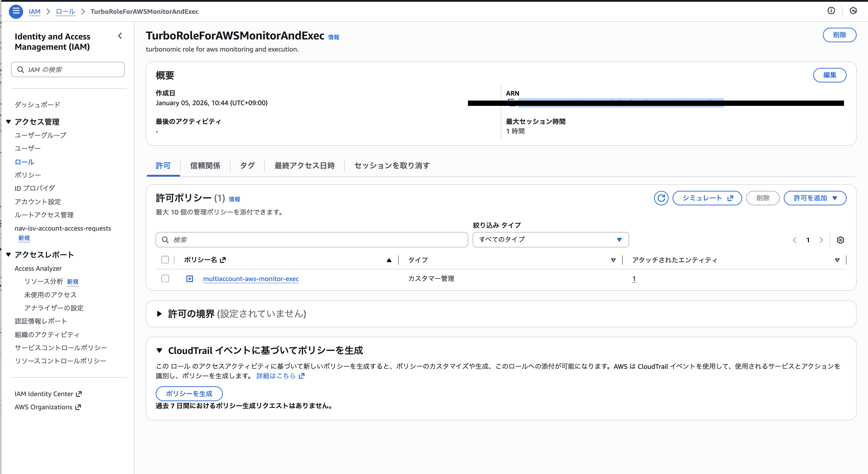Switch to 信頼関係 tab
868x474 pixels.
coord(205,166)
